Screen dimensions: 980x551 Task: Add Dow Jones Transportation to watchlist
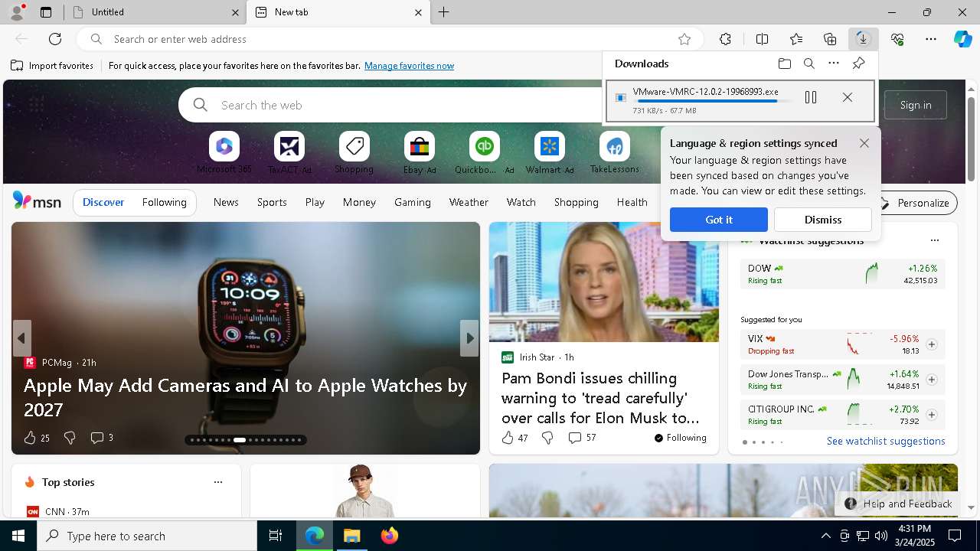click(932, 380)
